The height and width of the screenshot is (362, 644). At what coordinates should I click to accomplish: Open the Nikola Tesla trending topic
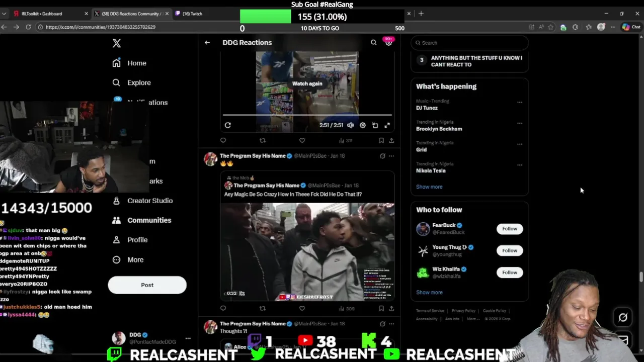tap(431, 170)
